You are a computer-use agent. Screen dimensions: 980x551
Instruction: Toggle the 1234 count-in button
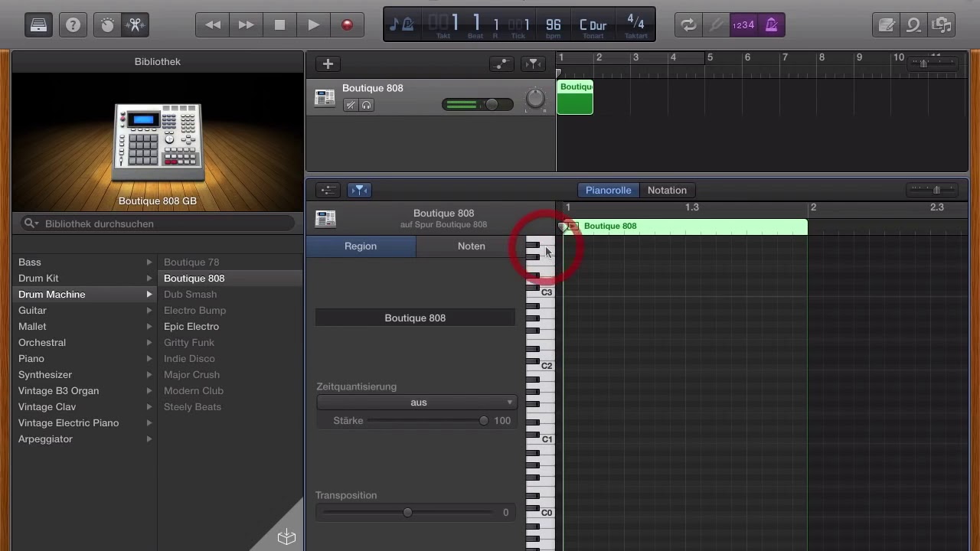(743, 25)
